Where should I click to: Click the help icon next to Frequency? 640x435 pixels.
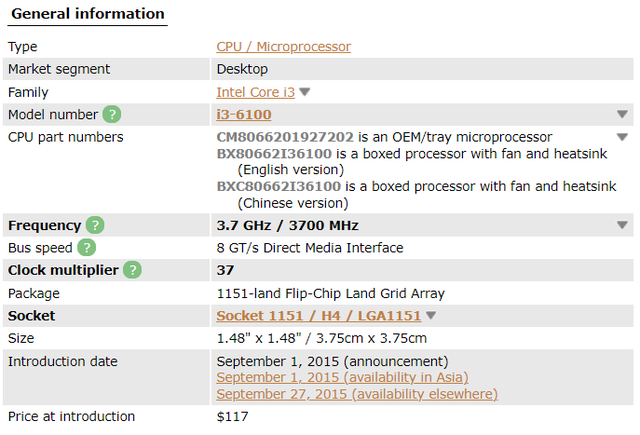(x=96, y=226)
